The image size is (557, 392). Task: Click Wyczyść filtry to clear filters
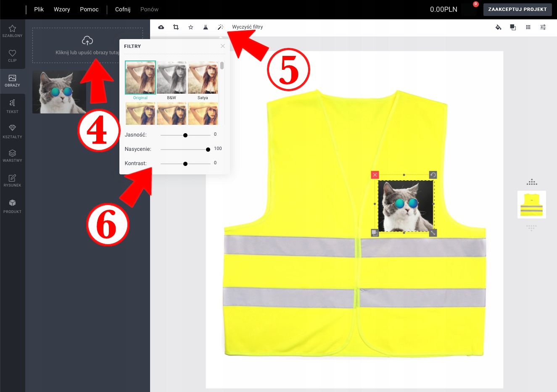[x=248, y=27]
